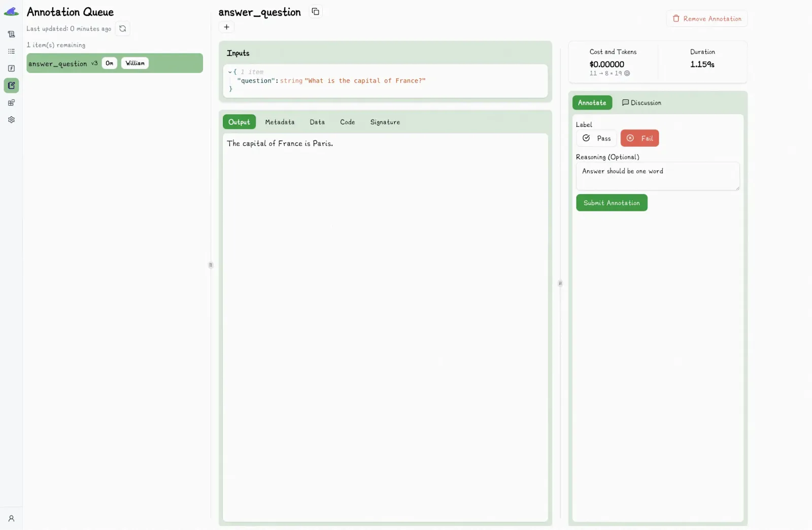Select the annotation queue icon in sidebar

(x=11, y=85)
